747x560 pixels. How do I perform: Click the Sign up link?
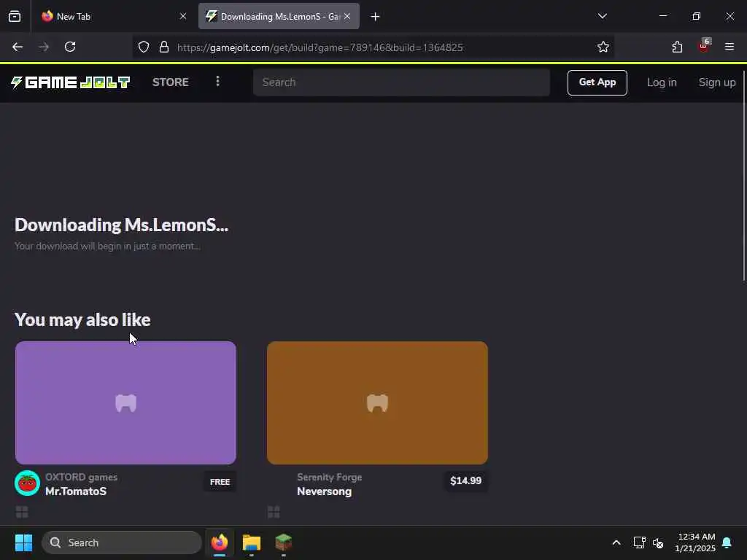click(x=717, y=82)
